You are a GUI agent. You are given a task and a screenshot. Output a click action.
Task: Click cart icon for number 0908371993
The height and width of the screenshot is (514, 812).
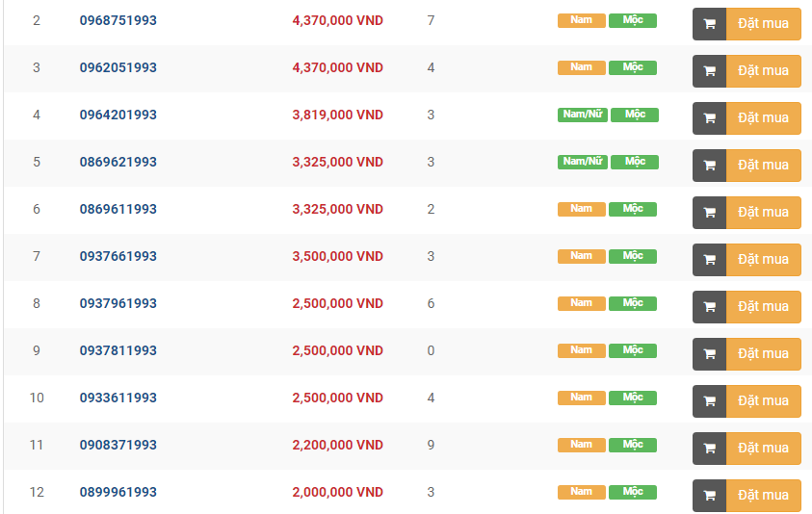709,449
